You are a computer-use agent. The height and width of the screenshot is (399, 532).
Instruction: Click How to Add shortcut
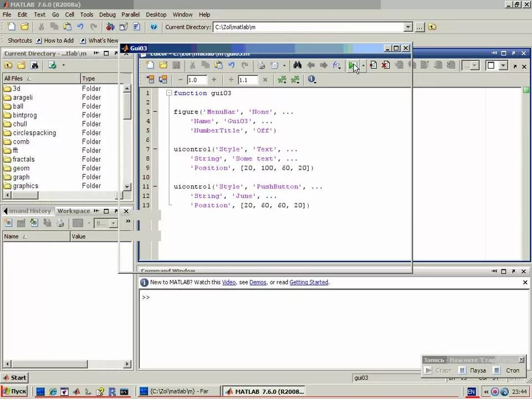[55, 40]
